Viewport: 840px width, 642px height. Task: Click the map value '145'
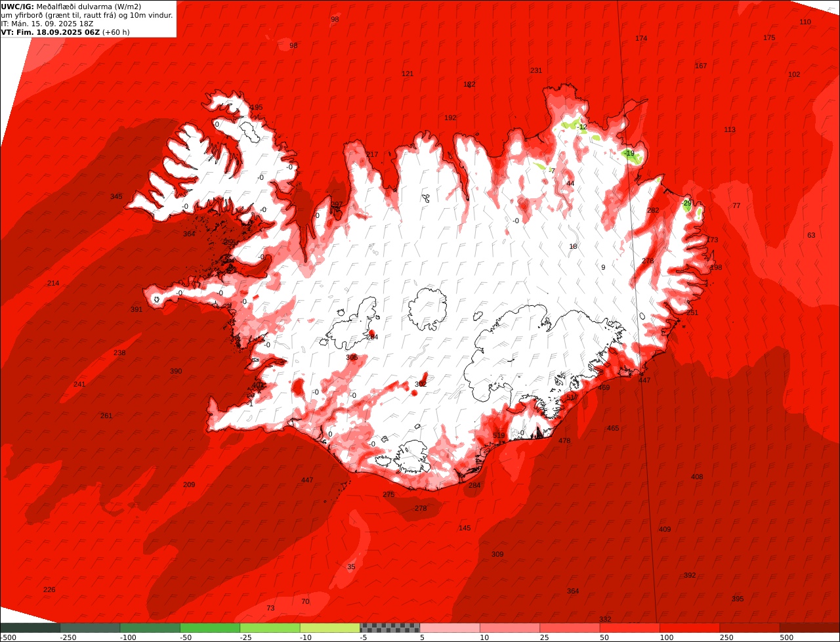[x=465, y=528]
